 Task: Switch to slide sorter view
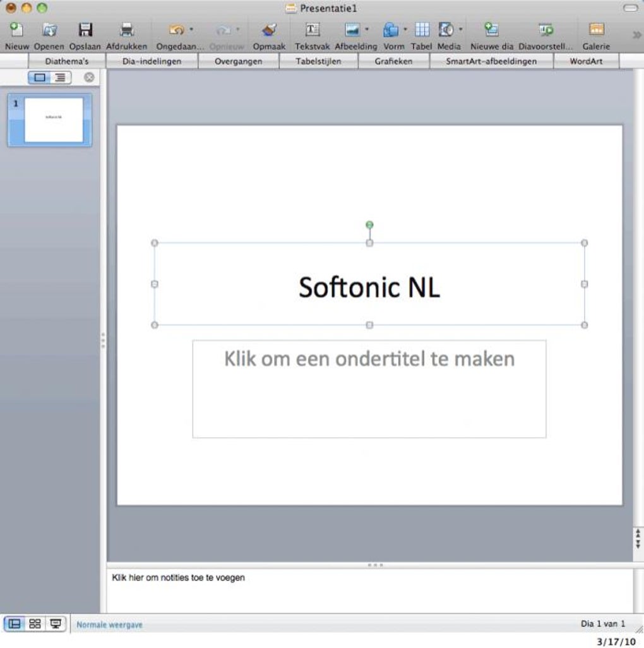tap(35, 623)
